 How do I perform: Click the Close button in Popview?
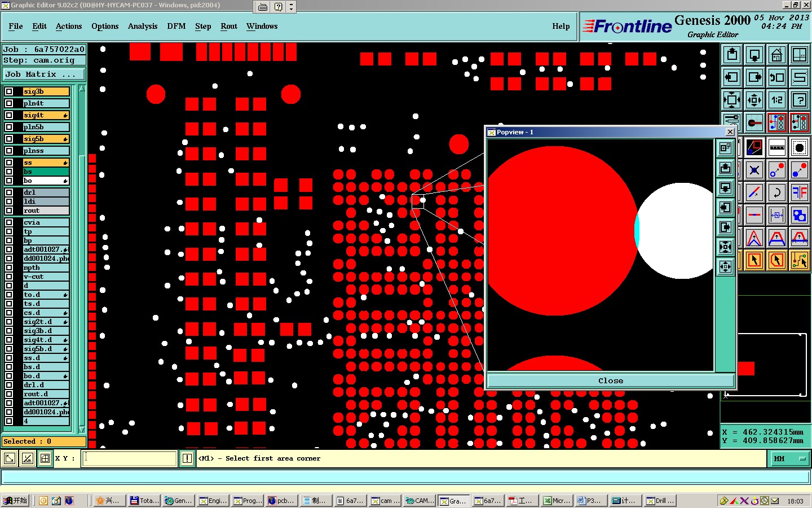click(x=611, y=380)
